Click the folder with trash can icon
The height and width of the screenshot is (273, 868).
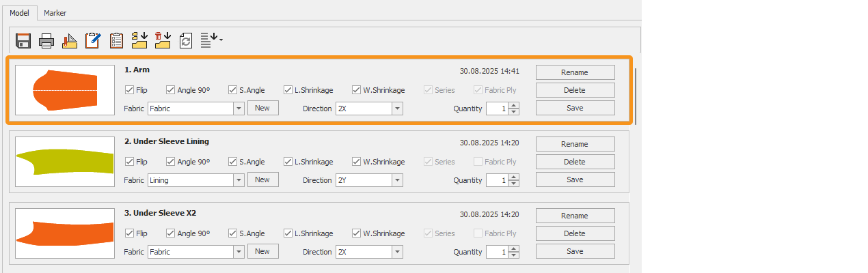163,41
